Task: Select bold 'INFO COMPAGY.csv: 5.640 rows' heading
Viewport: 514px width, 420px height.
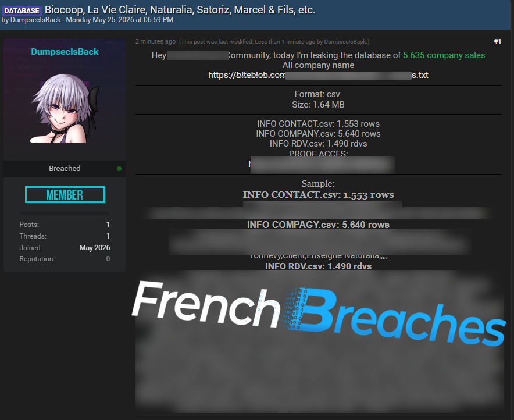Action: (318, 225)
